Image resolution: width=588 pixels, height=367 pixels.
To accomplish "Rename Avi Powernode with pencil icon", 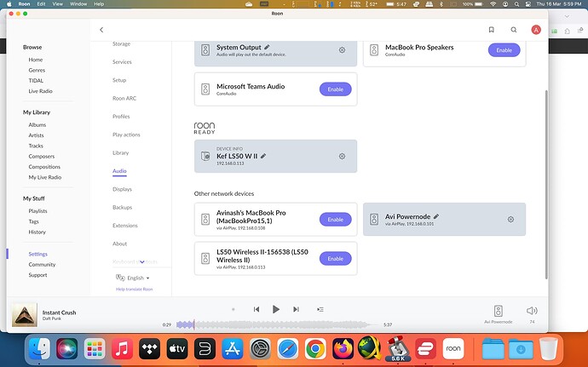I will (x=436, y=216).
